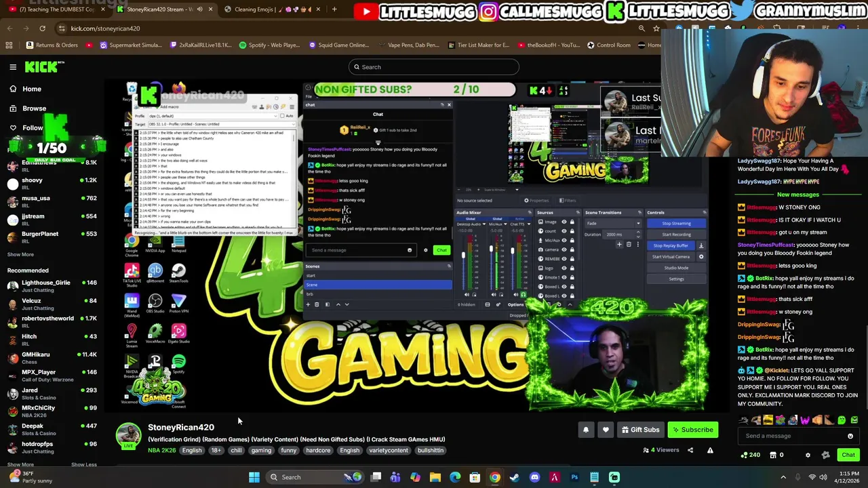This screenshot has height=488, width=868.
Task: Open the Browse sidebar item
Action: coord(34,108)
